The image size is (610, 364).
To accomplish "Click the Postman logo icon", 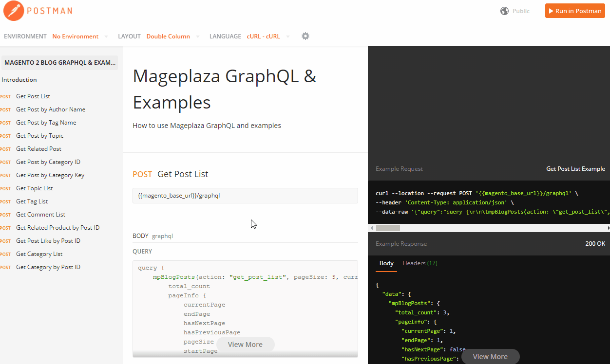I will click(14, 11).
